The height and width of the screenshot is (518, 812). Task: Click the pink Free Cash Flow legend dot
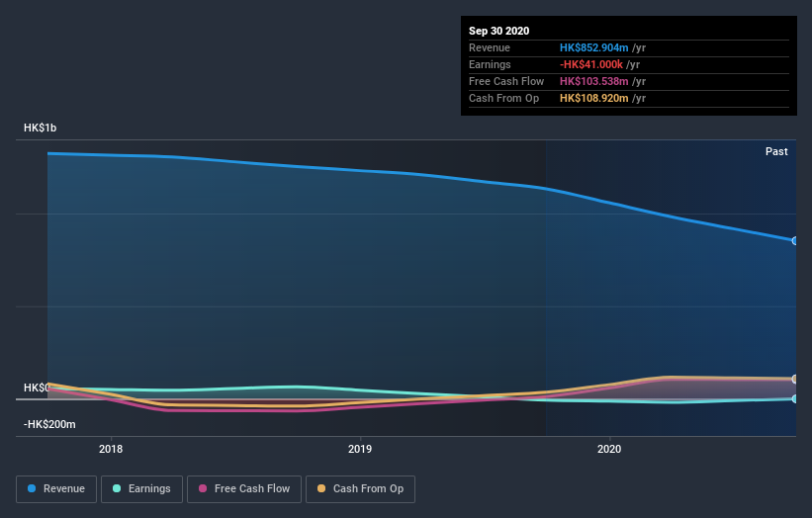pyautogui.click(x=203, y=488)
